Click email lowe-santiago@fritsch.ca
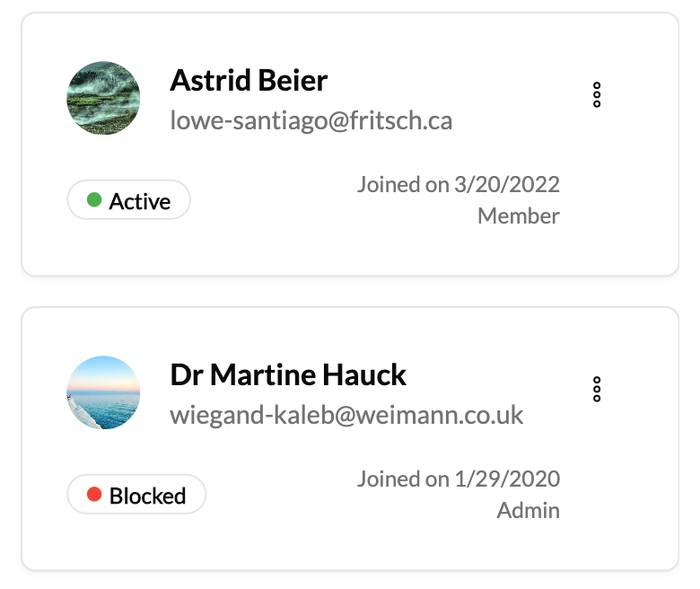Image resolution: width=700 pixels, height=589 pixels. click(x=311, y=120)
